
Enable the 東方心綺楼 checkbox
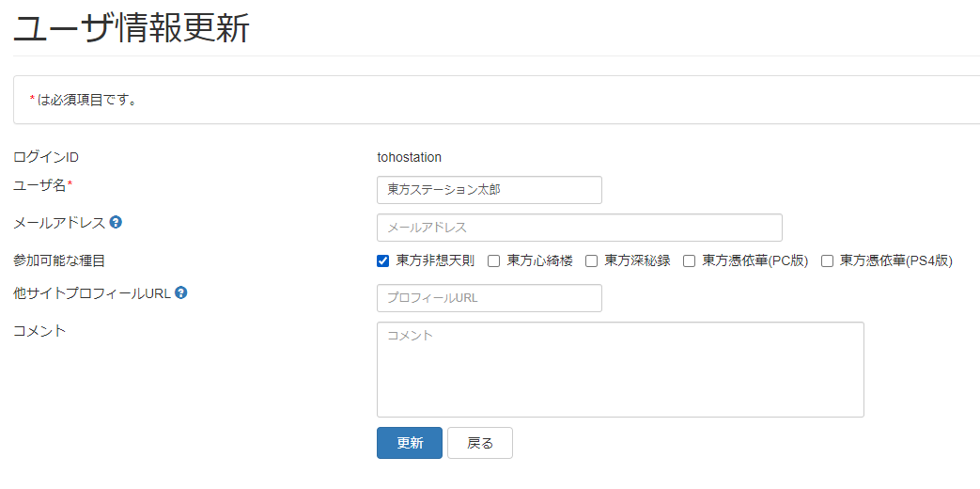(x=493, y=261)
